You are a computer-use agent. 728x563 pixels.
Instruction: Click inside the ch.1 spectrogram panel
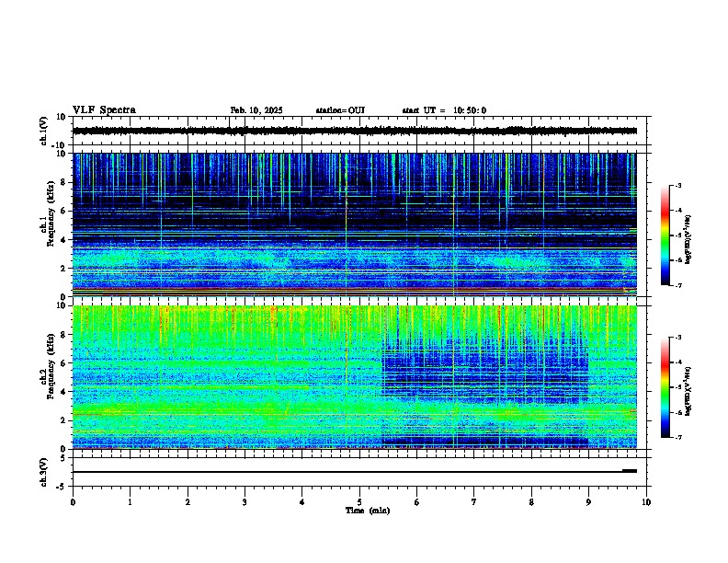tap(355, 224)
